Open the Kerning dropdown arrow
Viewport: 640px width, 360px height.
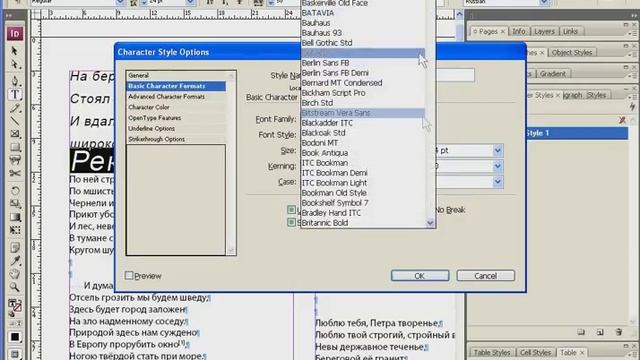pos(498,166)
